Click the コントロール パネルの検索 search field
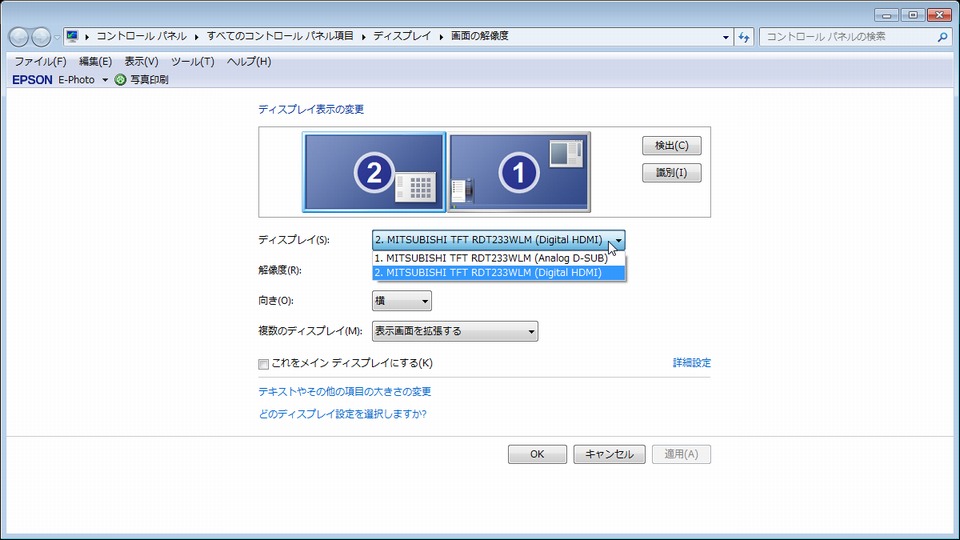 pos(846,37)
